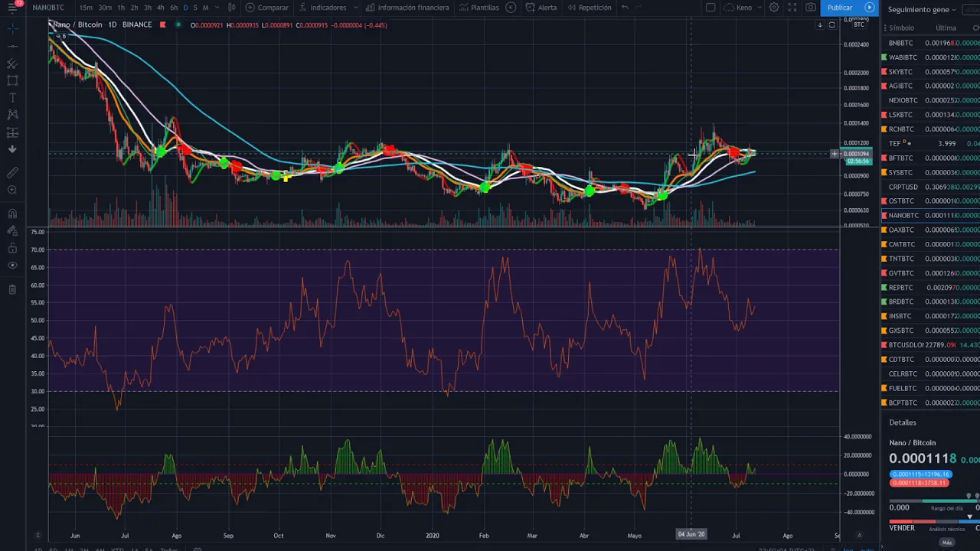
Task: Click the Comparar button
Action: tap(267, 8)
